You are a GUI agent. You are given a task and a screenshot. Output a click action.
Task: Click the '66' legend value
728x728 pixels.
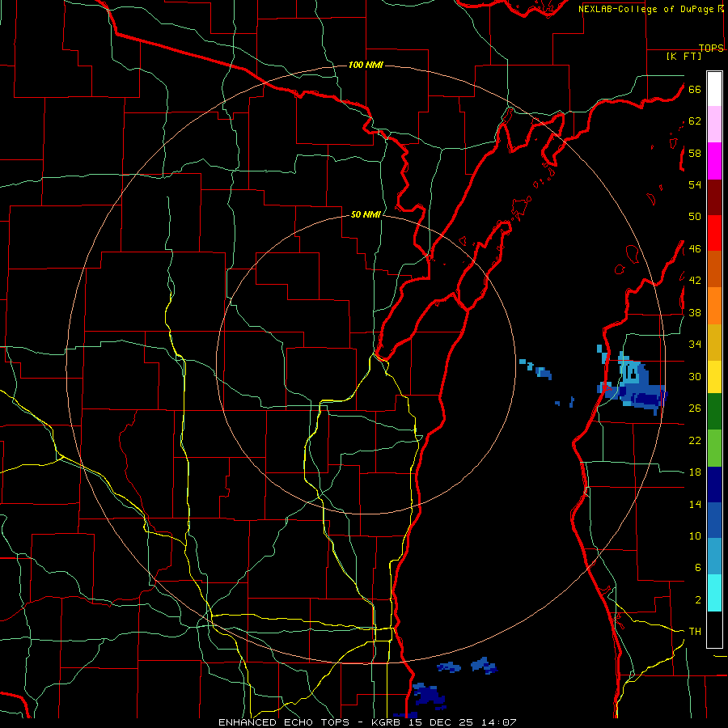(x=695, y=90)
